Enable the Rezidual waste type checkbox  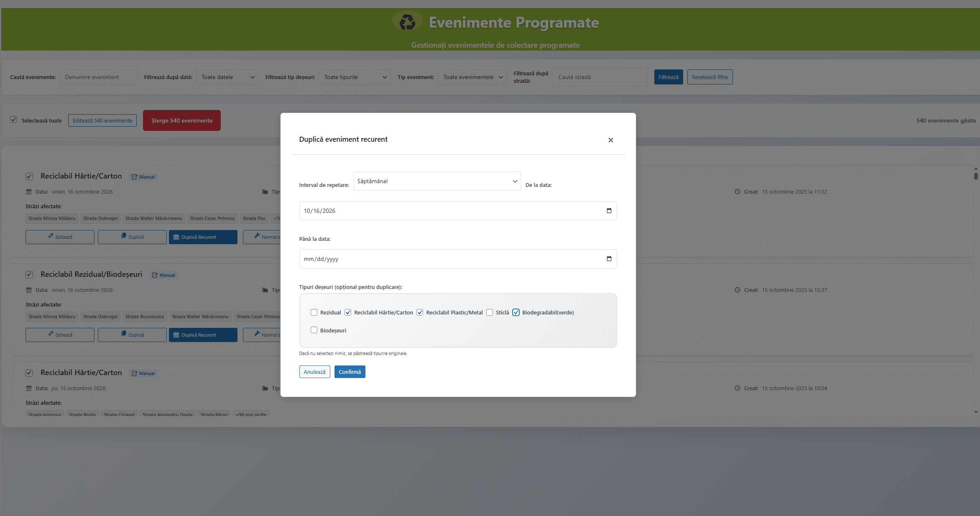pyautogui.click(x=314, y=312)
